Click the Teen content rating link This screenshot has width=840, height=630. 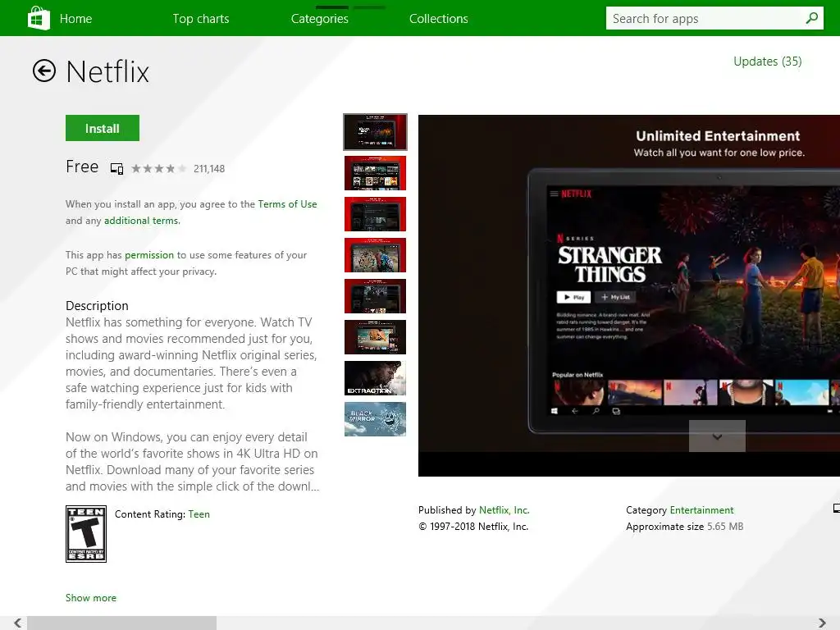[199, 514]
